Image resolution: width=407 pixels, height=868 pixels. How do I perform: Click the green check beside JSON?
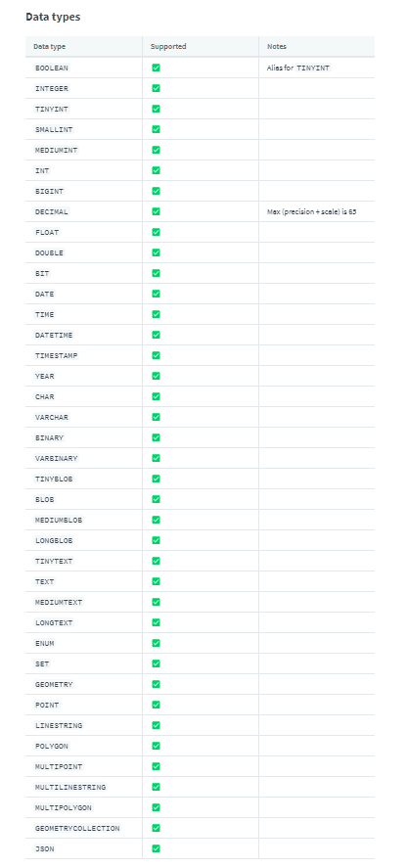(157, 848)
